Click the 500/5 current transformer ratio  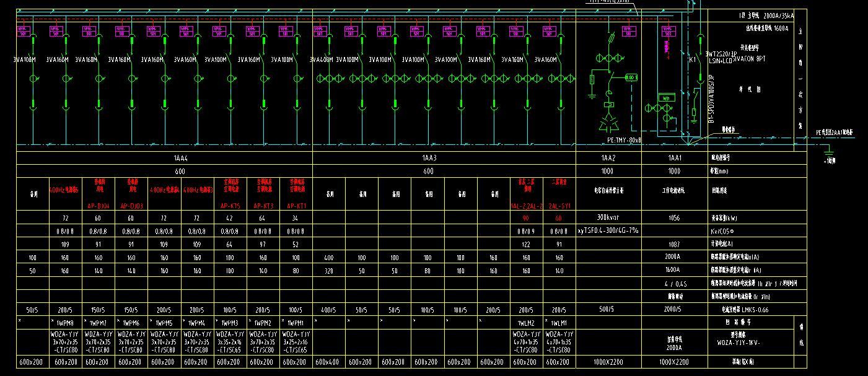tap(607, 309)
